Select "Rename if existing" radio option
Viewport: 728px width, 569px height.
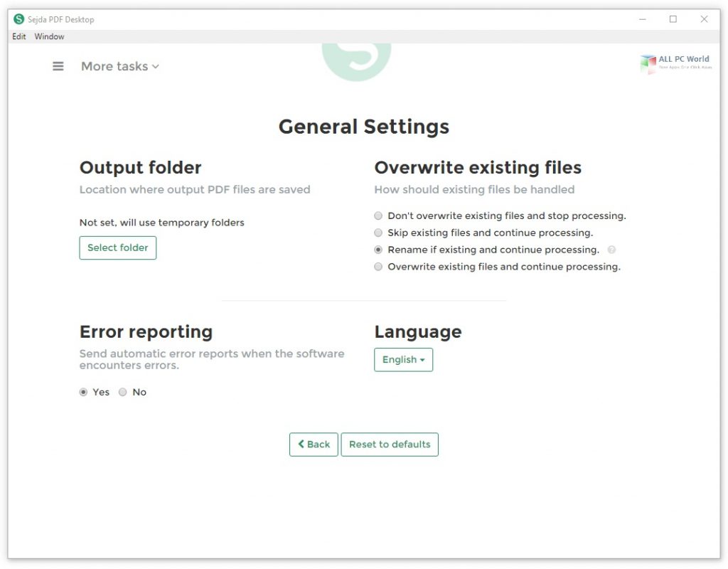tap(378, 250)
